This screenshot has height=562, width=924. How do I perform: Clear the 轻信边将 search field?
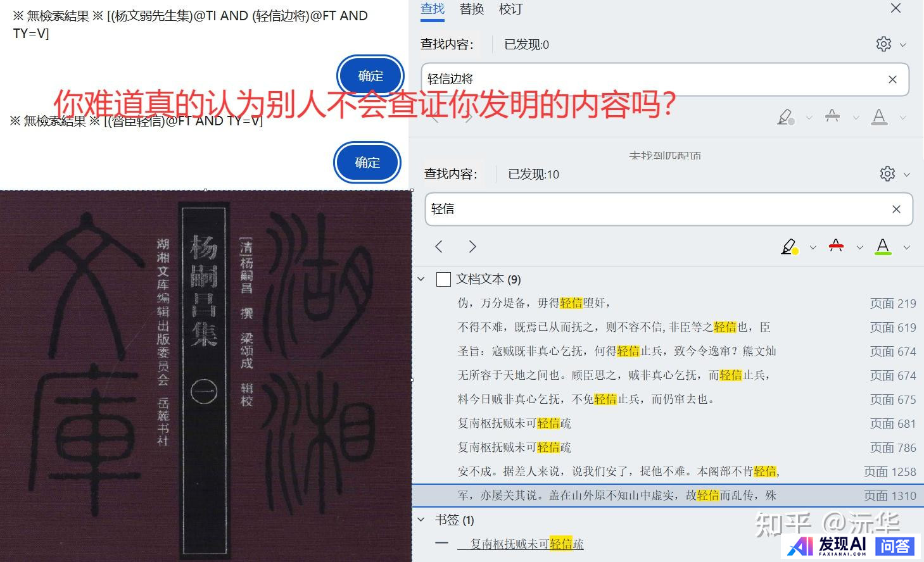[x=892, y=79]
